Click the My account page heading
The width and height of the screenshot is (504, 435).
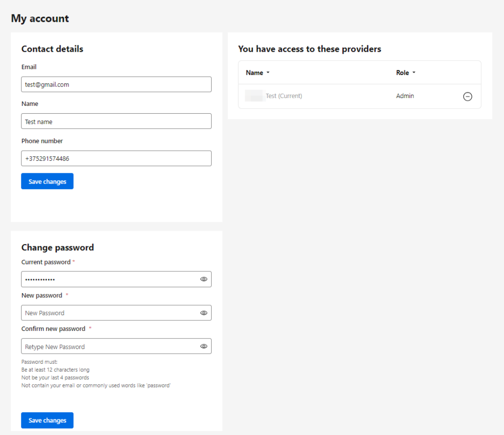[x=40, y=18]
